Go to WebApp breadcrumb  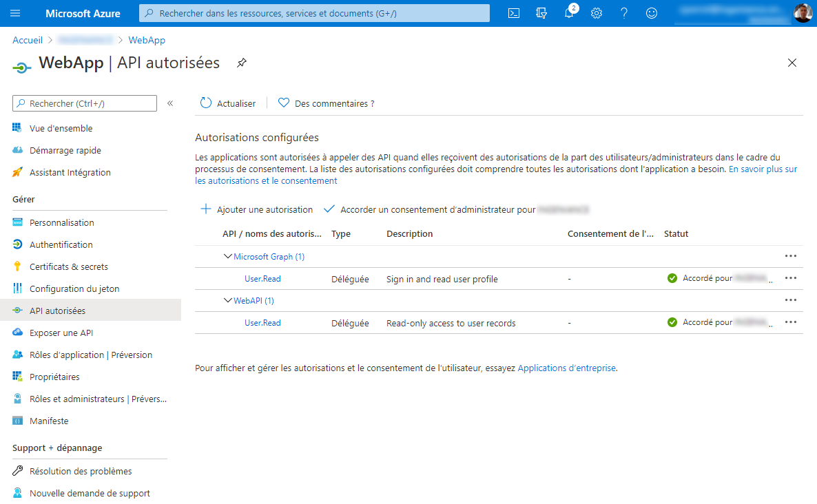point(147,40)
